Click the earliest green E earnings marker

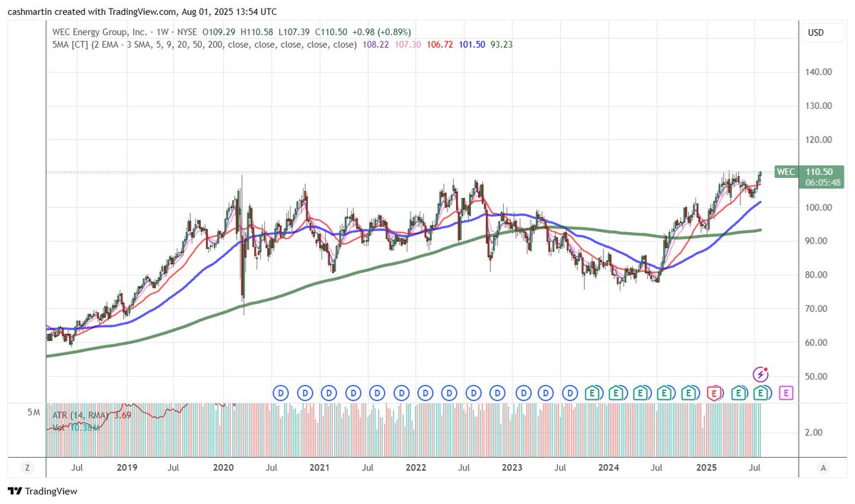coord(592,392)
